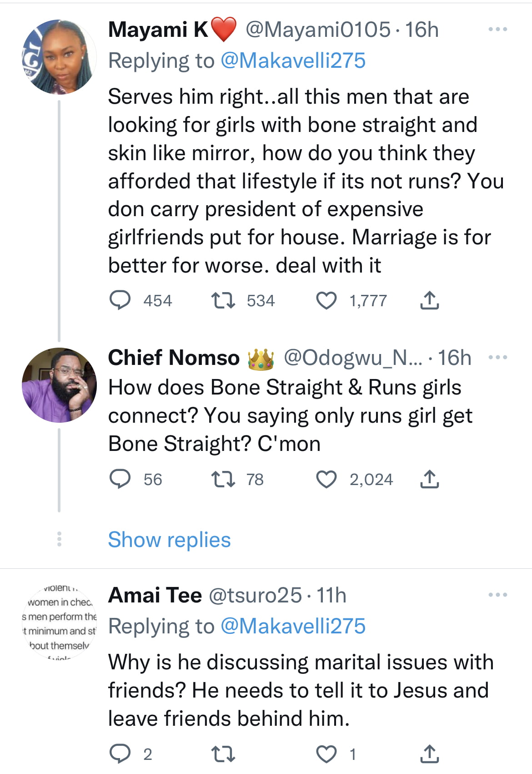This screenshot has width=532, height=774.
Task: Retweet Amai Tee's tweet
Action: tap(223, 754)
